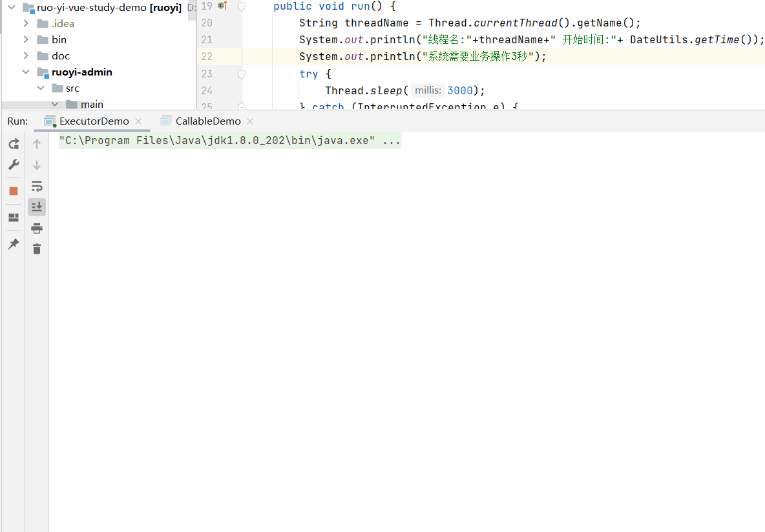Click the java.exe command line in console

point(229,141)
